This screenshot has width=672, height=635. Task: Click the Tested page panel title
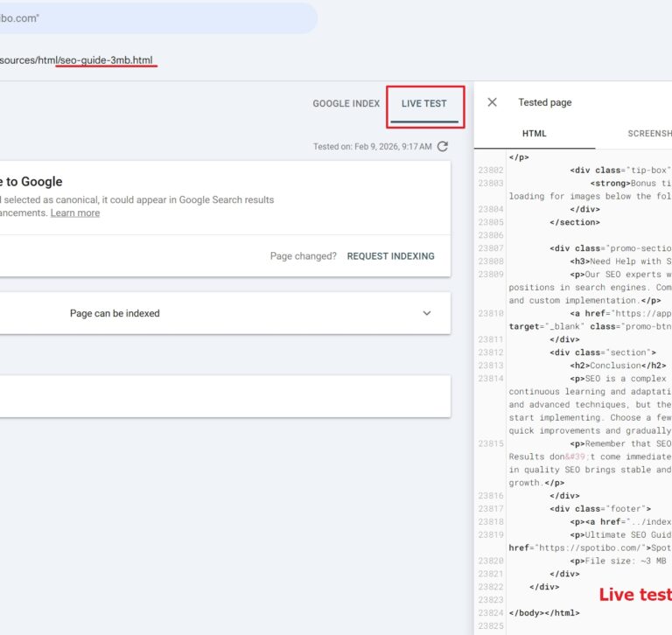click(x=544, y=102)
